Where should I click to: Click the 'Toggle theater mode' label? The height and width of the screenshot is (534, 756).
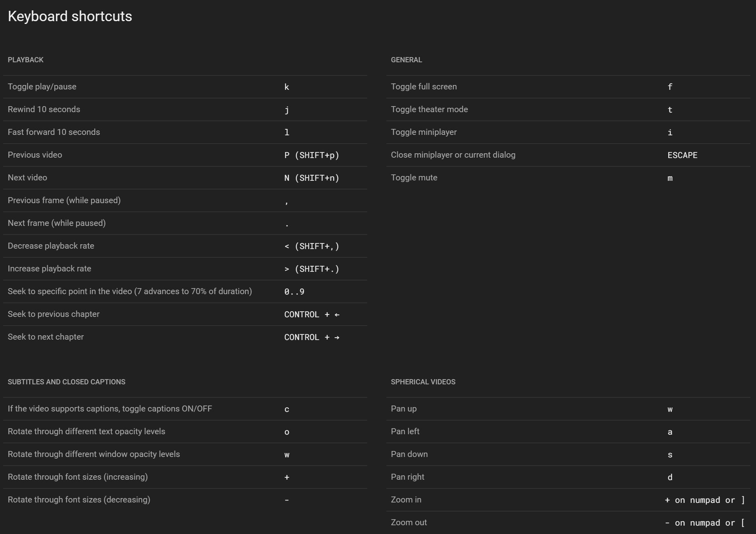coord(429,109)
